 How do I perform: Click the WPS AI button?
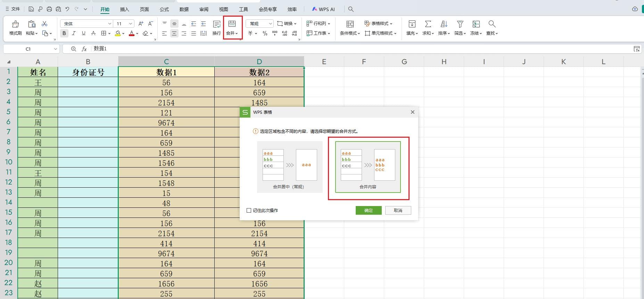[x=323, y=9]
